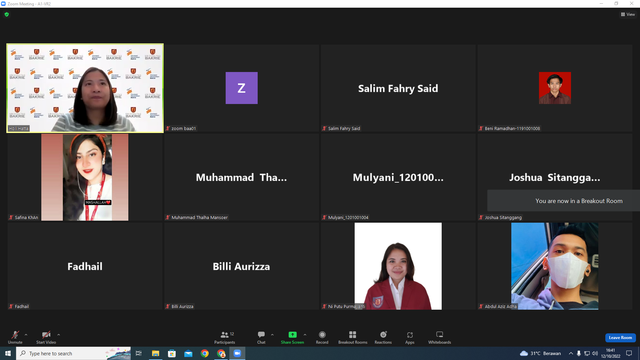Open the notification center icon
The image size is (640, 360).
pyautogui.click(x=629, y=353)
